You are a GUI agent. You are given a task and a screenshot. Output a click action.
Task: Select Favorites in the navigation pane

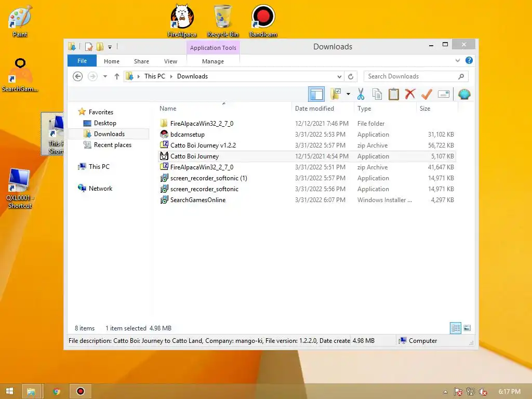point(101,112)
